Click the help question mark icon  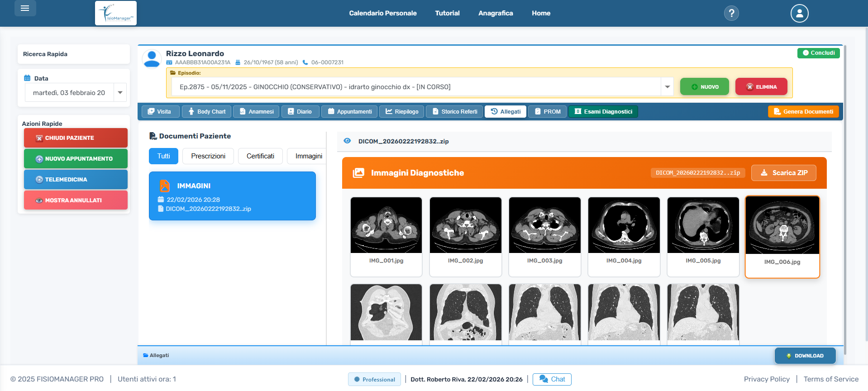point(731,13)
